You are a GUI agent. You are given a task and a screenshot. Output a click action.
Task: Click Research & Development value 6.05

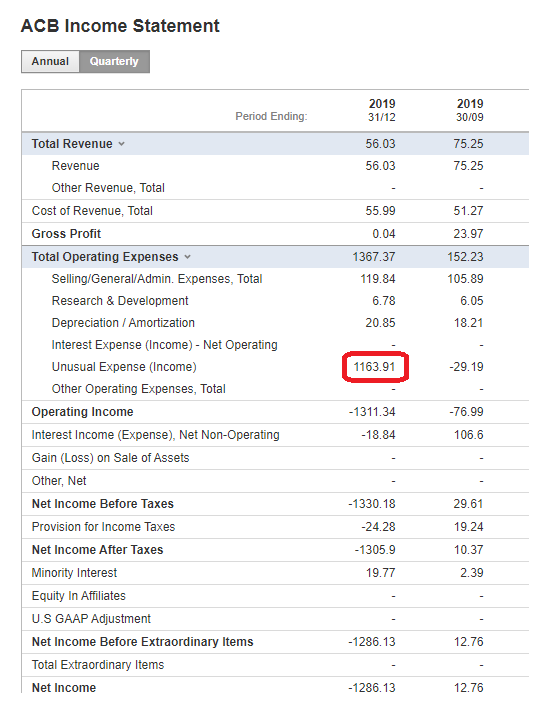[x=471, y=301]
